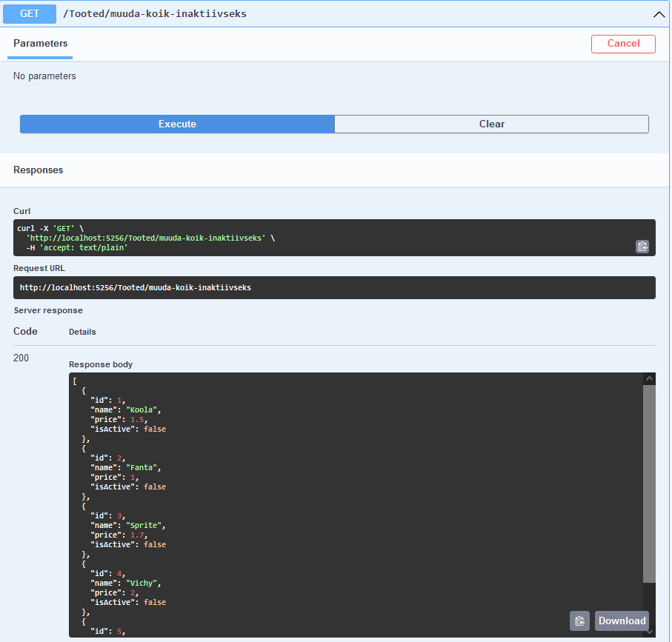Click the No parameters text
This screenshot has height=642, width=672.
pyautogui.click(x=44, y=76)
